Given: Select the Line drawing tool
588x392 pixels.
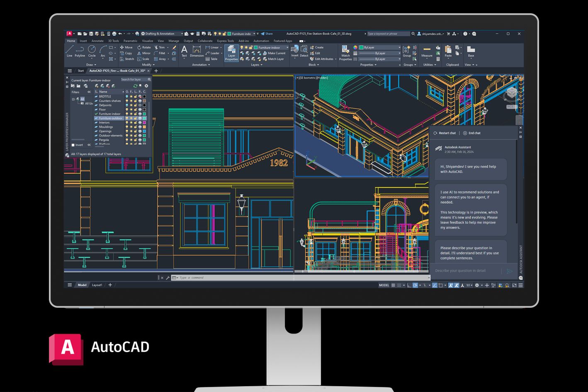Looking at the screenshot, I should pyautogui.click(x=70, y=51).
